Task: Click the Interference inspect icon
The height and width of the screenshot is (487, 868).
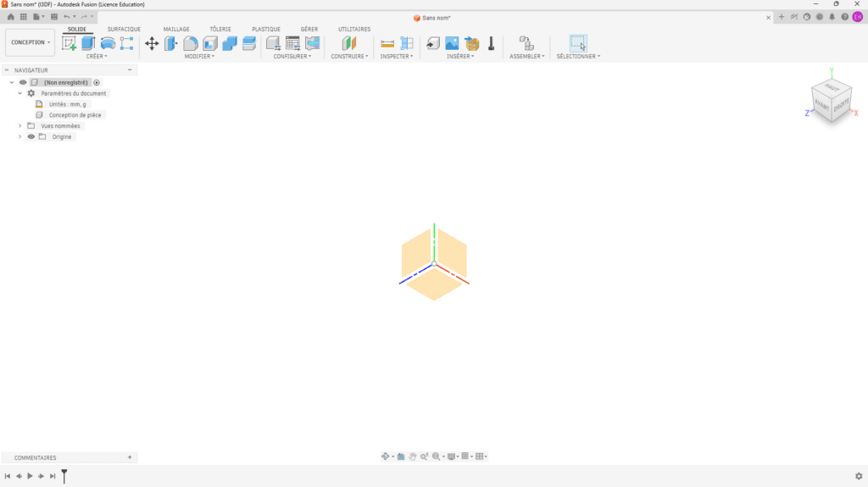Action: [407, 43]
